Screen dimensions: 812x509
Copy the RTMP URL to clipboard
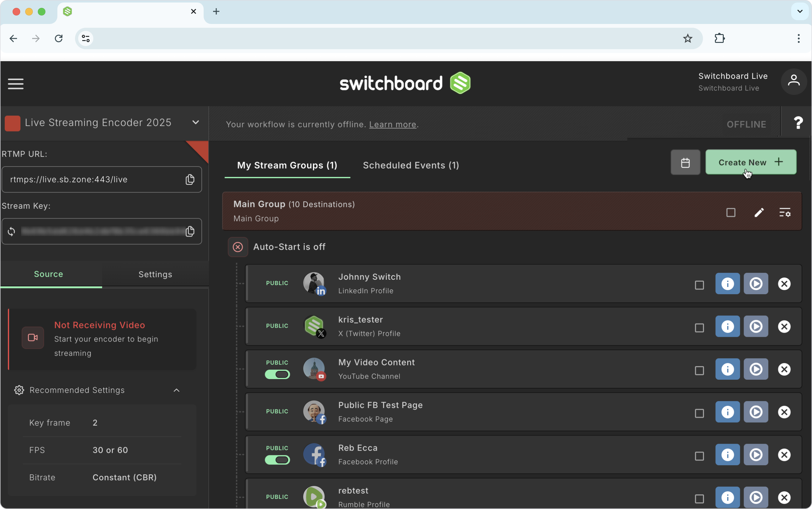[190, 179]
